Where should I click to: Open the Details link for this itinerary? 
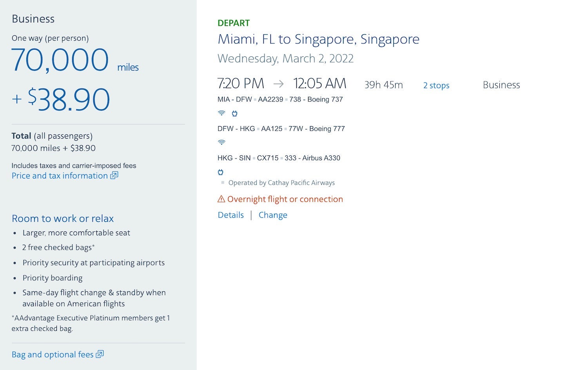[230, 215]
